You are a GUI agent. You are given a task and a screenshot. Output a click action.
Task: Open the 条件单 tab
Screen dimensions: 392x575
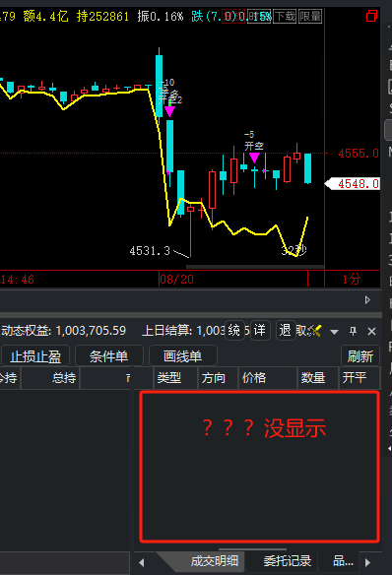(109, 356)
